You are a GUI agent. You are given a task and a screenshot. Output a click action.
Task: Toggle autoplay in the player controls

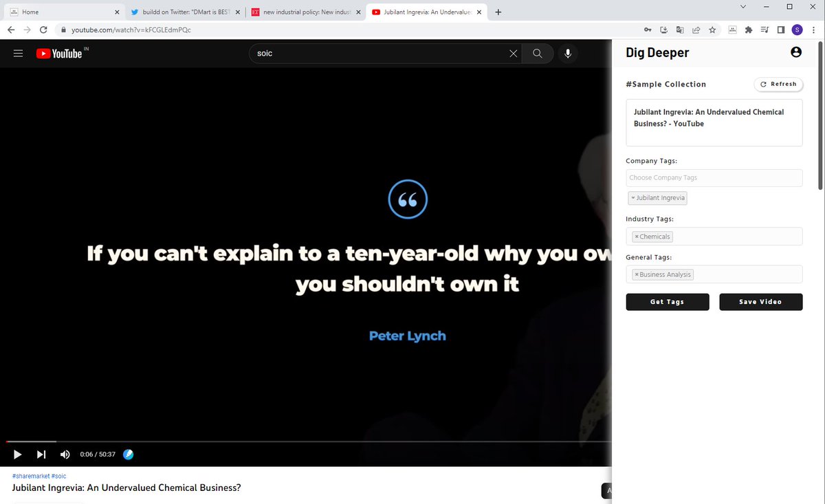pyautogui.click(x=128, y=454)
